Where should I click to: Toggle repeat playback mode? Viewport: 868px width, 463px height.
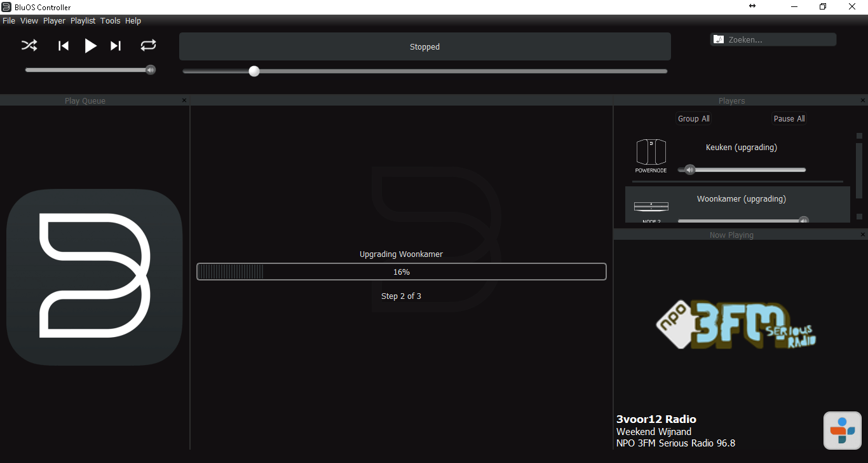(x=148, y=45)
